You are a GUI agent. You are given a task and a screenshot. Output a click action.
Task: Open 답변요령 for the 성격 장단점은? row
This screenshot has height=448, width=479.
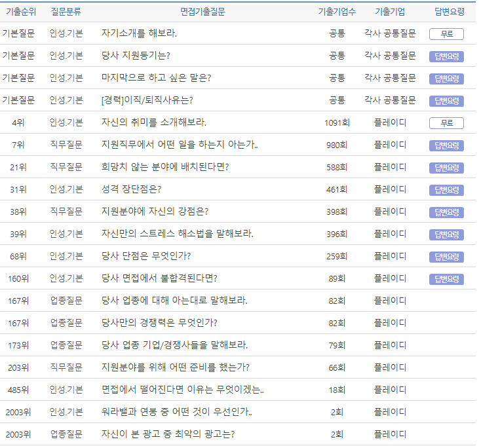446,190
